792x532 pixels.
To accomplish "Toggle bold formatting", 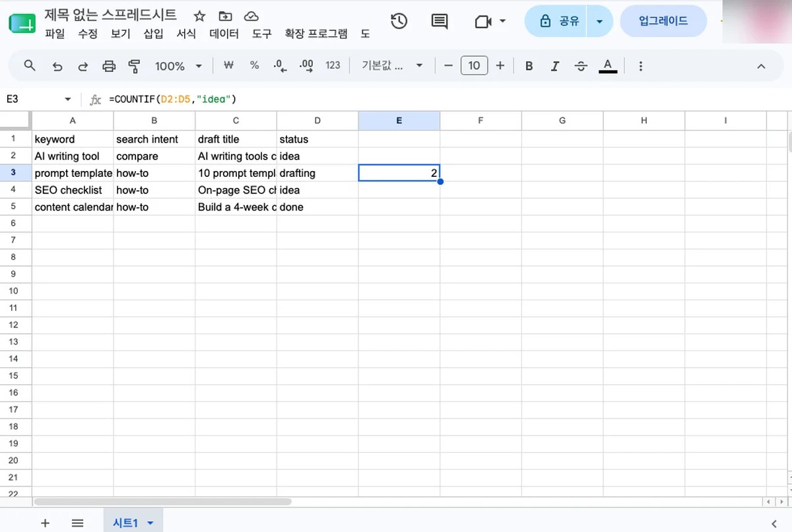I will (x=529, y=66).
